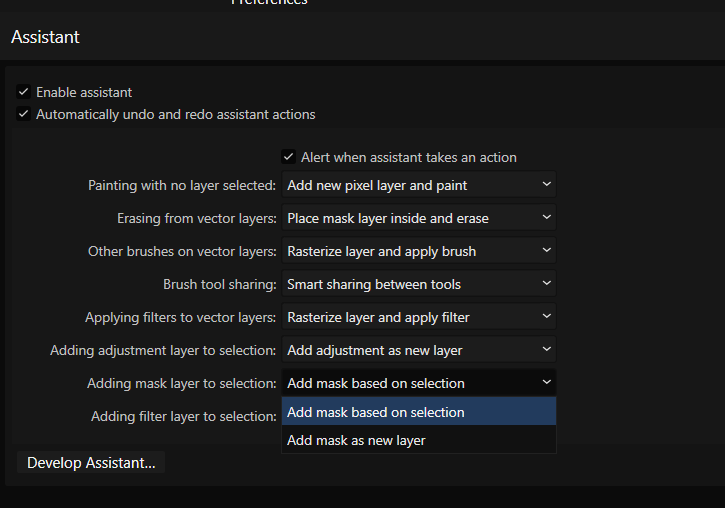Click chevron arrow on Add new pixel layer
The height and width of the screenshot is (508, 725).
[x=546, y=185]
